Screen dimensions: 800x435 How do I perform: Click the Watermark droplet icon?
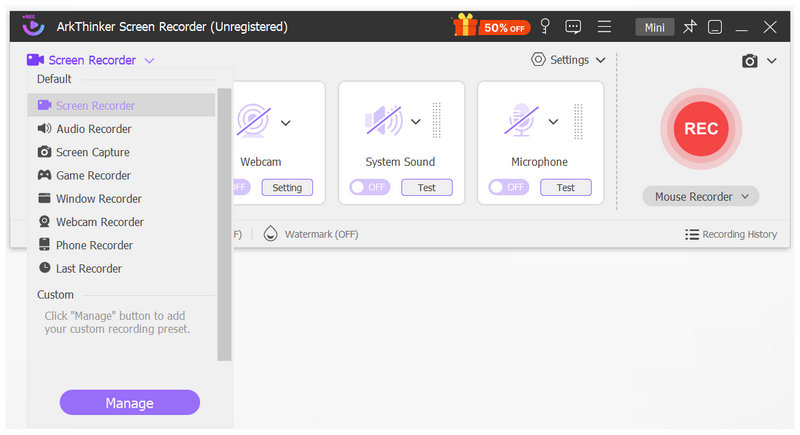270,234
